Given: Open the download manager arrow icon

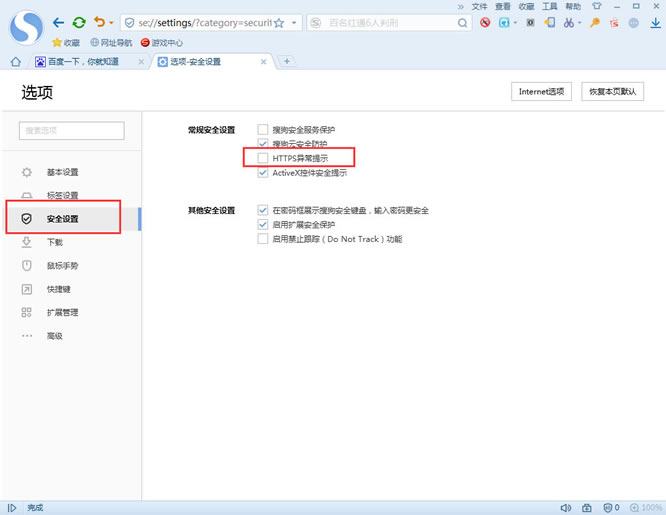Looking at the screenshot, I should (x=655, y=23).
